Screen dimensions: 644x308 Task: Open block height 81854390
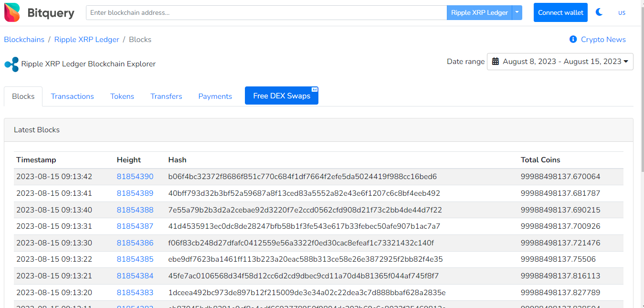tap(135, 177)
